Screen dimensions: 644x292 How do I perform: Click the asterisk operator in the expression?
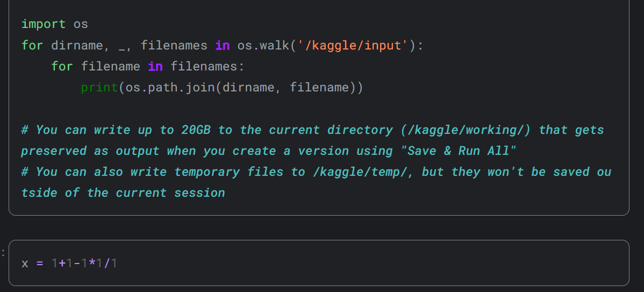point(91,262)
